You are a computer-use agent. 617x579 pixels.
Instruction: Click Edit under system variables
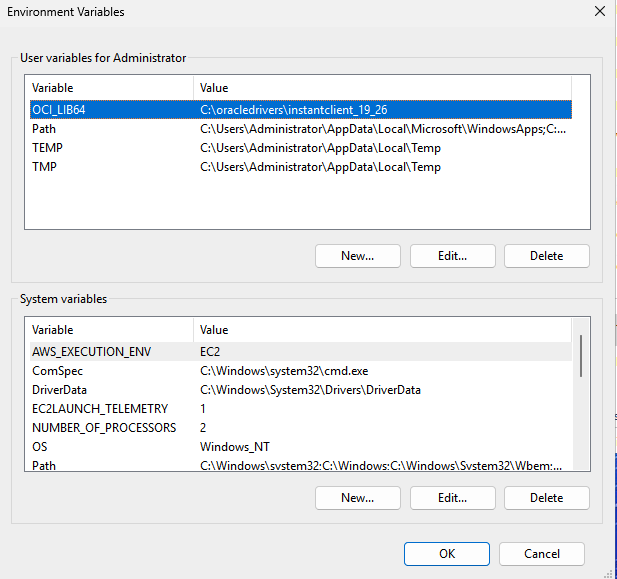pyautogui.click(x=452, y=498)
